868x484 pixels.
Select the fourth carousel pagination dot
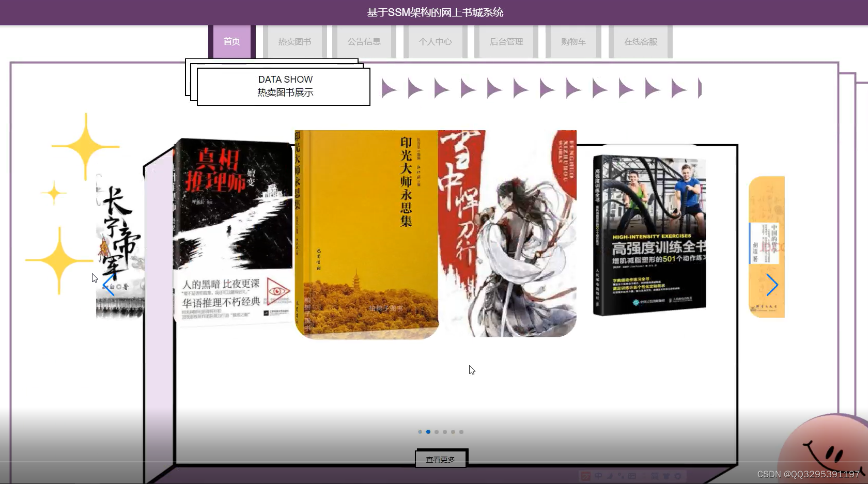445,432
